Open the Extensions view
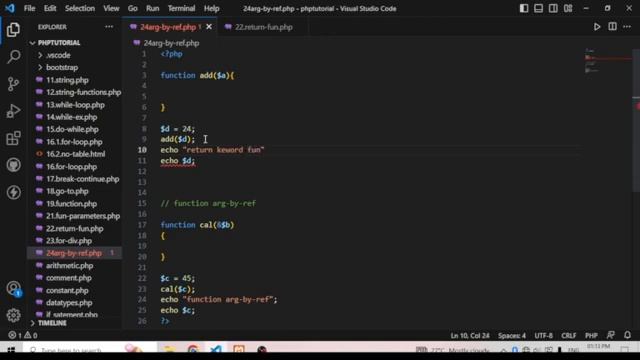Screen dimensions: 640x360 (13, 138)
